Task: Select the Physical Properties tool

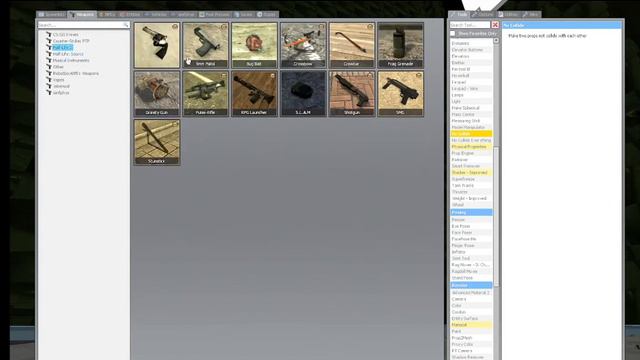Action: [x=471, y=147]
